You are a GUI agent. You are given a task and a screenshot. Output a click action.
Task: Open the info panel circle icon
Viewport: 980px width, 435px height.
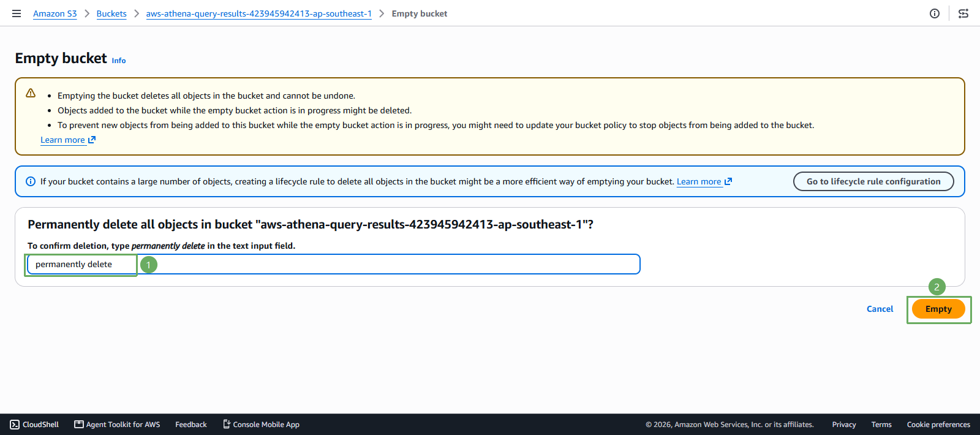pyautogui.click(x=935, y=13)
